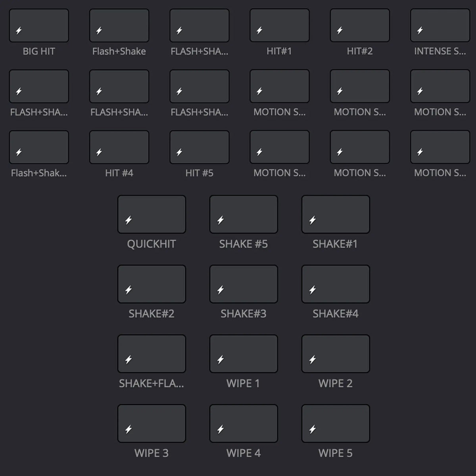Choose the QUICKHIT effect
Screen dimensions: 476x476
152,214
